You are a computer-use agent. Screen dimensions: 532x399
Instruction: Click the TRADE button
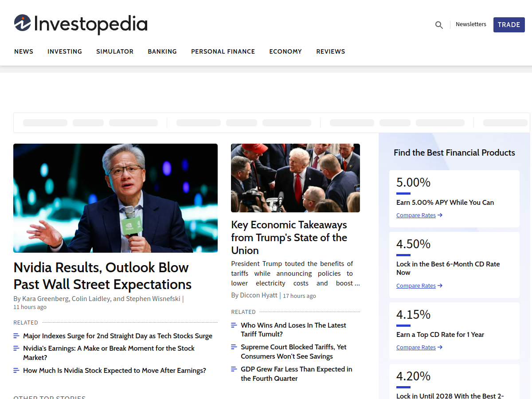point(509,25)
